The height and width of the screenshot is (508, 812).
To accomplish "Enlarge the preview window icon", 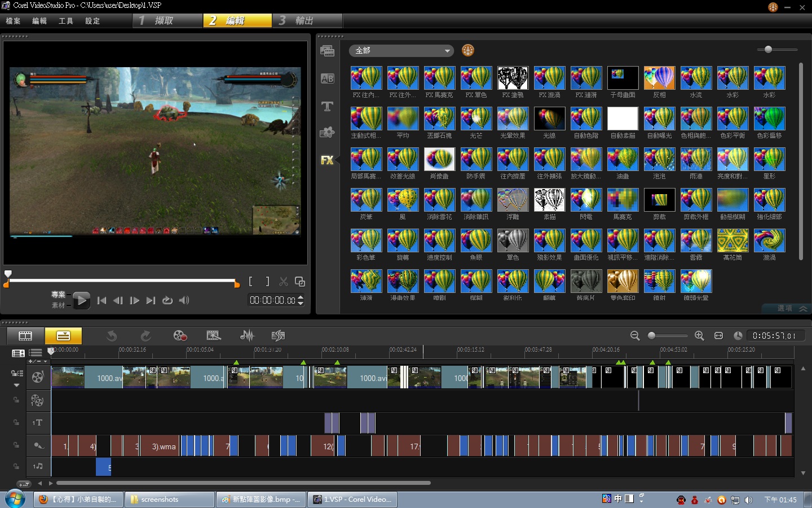I will tap(300, 282).
